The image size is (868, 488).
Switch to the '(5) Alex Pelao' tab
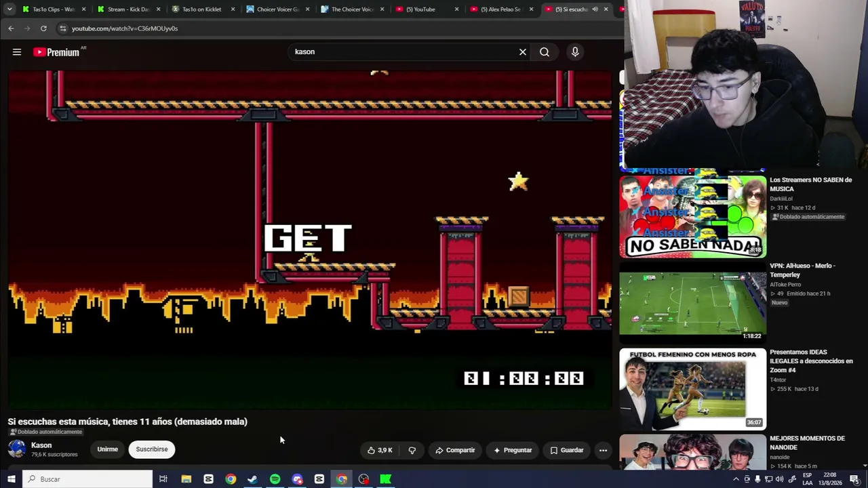point(500,9)
